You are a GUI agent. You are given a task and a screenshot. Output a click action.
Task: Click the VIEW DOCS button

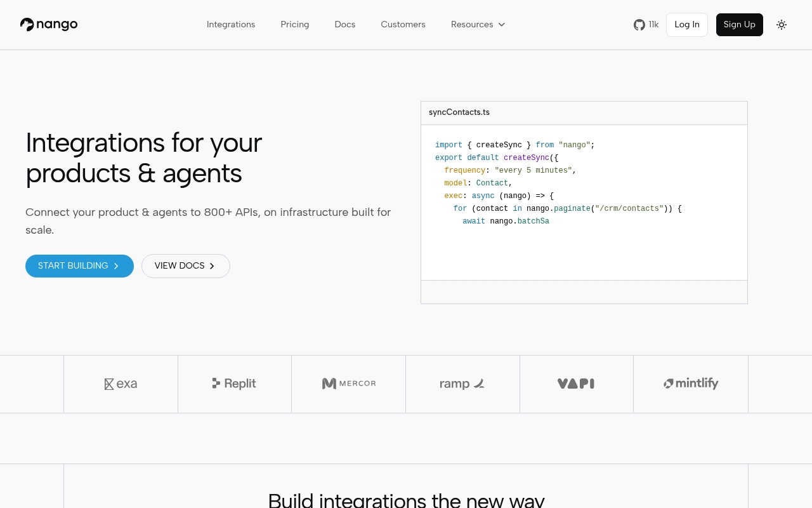coord(185,266)
